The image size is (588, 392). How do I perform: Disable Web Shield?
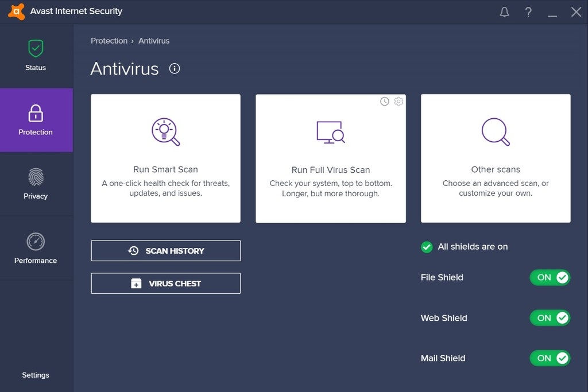(x=550, y=318)
